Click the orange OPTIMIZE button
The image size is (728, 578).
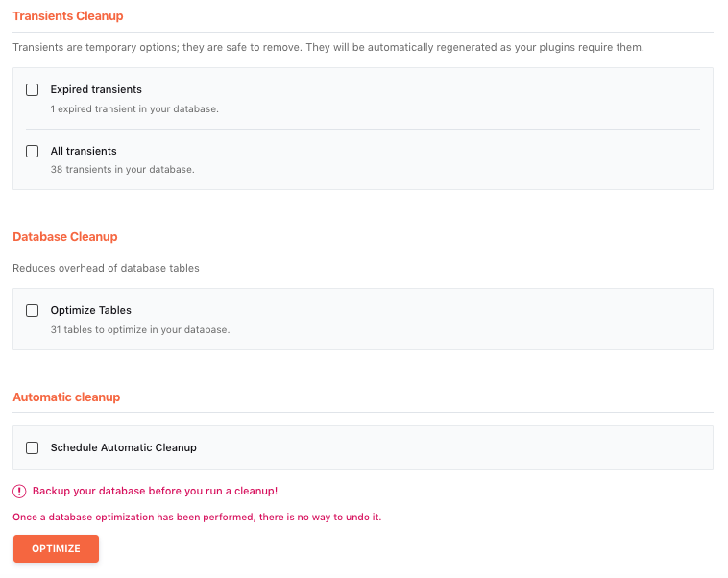(56, 548)
